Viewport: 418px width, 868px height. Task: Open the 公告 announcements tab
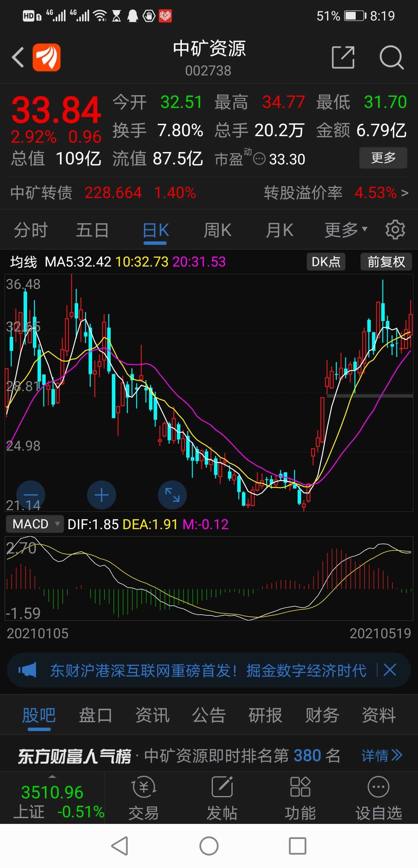[x=209, y=715]
